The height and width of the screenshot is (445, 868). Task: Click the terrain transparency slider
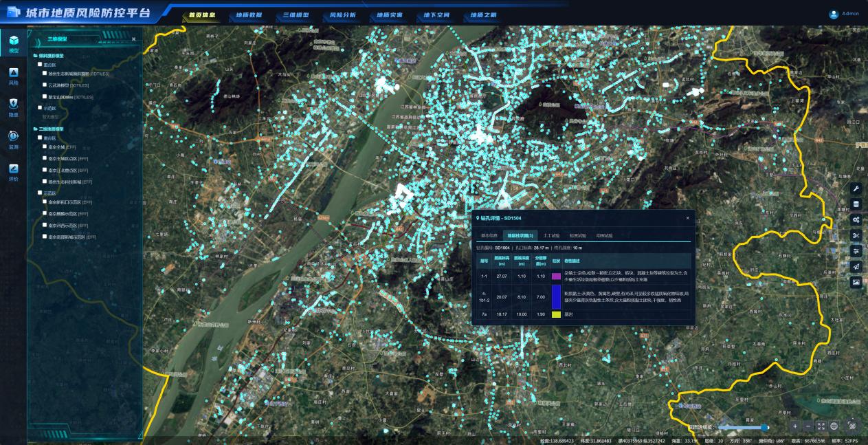point(743,427)
